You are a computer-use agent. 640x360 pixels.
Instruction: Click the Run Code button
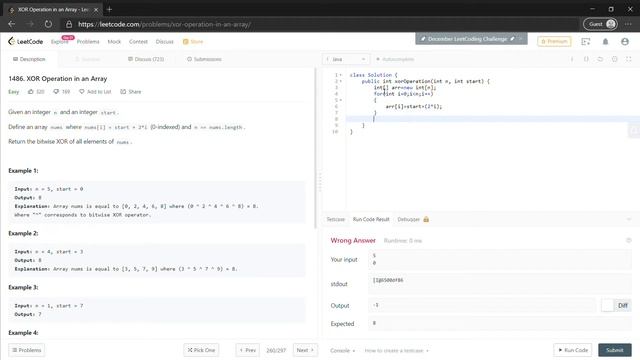(x=573, y=350)
